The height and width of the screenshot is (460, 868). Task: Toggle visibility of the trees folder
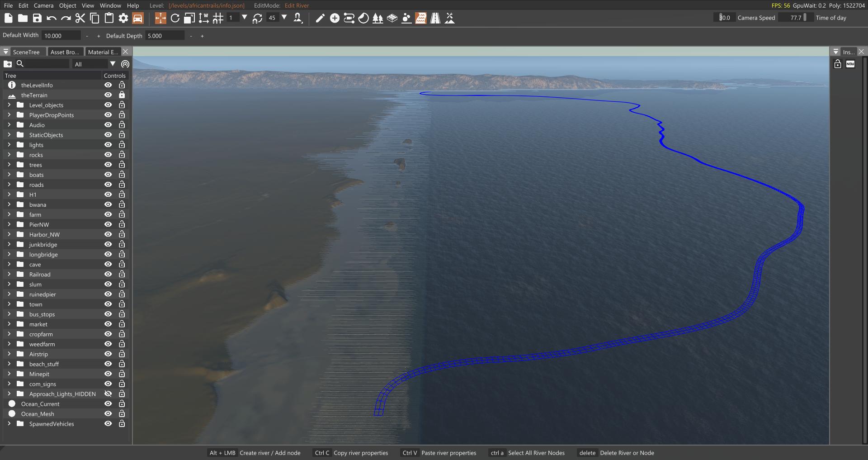[108, 165]
